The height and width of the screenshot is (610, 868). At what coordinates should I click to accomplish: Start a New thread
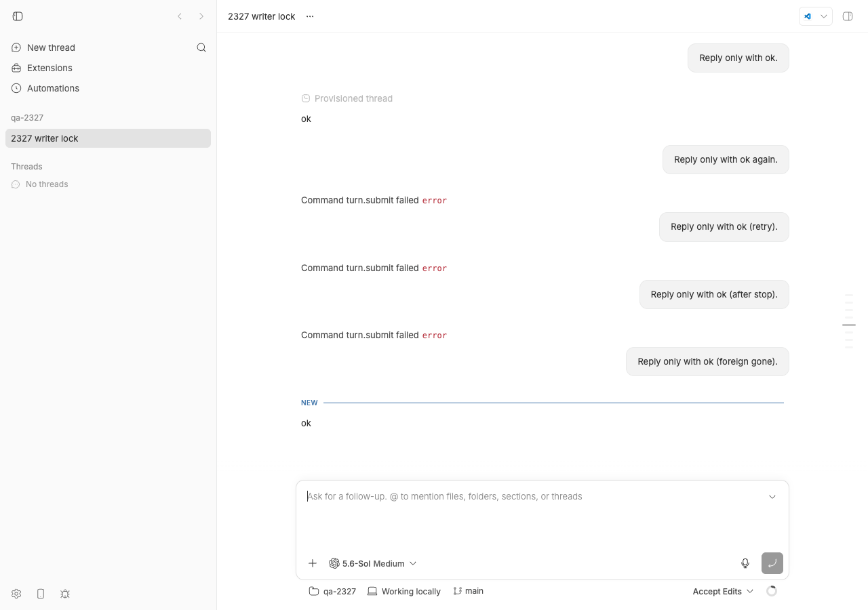pyautogui.click(x=43, y=47)
